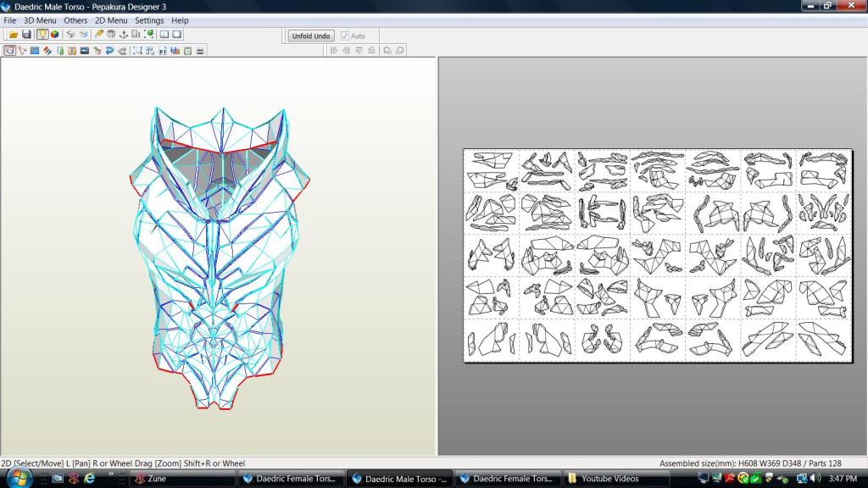Click the 2D [Select/Move] status bar hint
The width and height of the screenshot is (868, 488).
123,463
